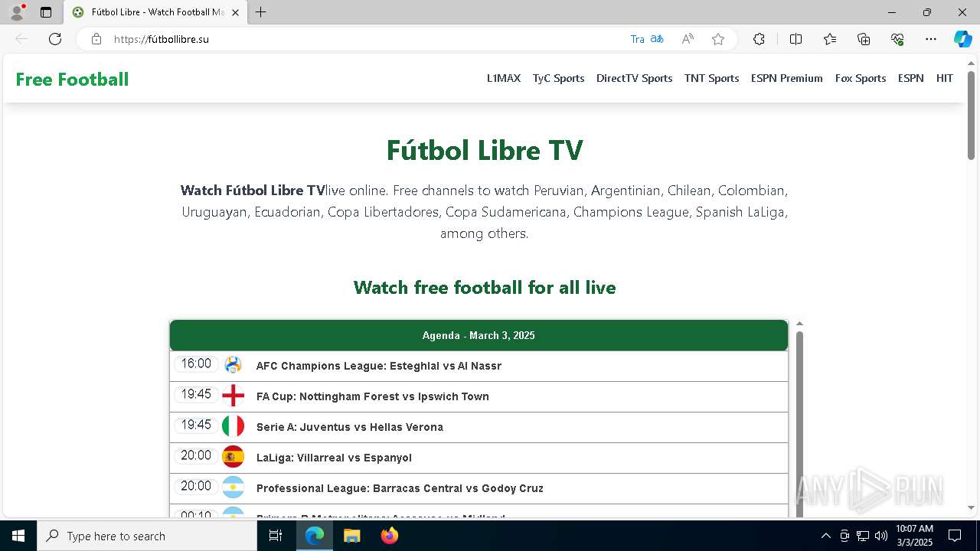Open File Explorer from taskbar

[351, 536]
